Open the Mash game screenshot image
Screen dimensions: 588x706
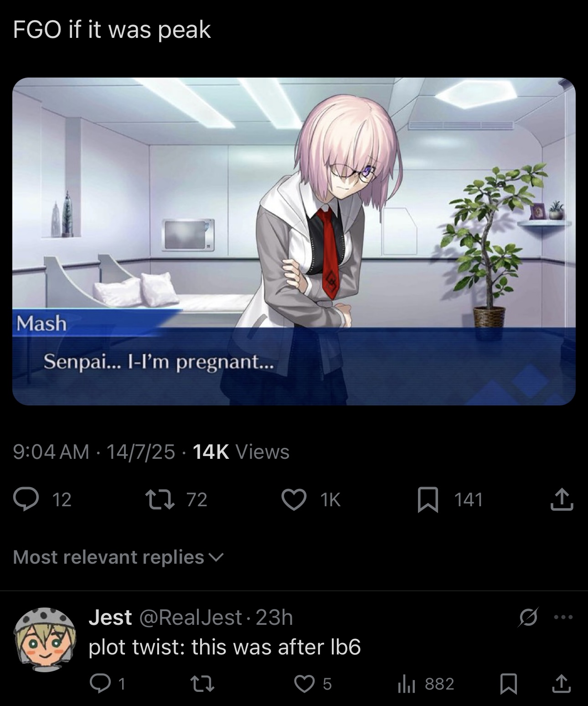click(x=294, y=241)
